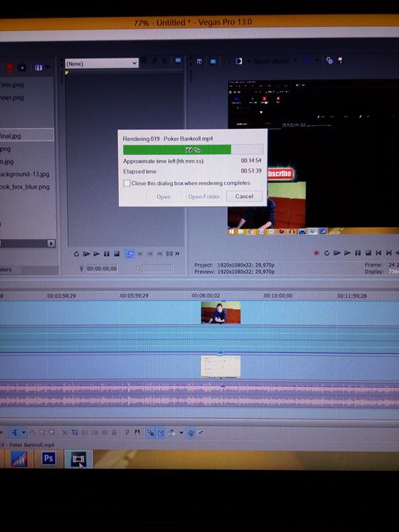Toggle Automatic Crossfades icon

click(x=161, y=432)
